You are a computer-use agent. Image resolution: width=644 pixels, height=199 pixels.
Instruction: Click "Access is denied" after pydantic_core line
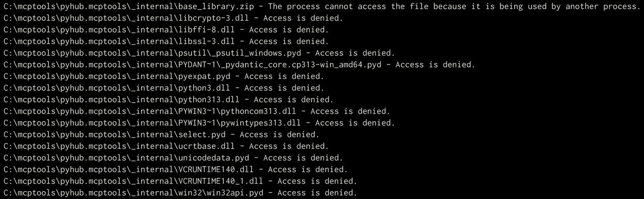(x=435, y=65)
